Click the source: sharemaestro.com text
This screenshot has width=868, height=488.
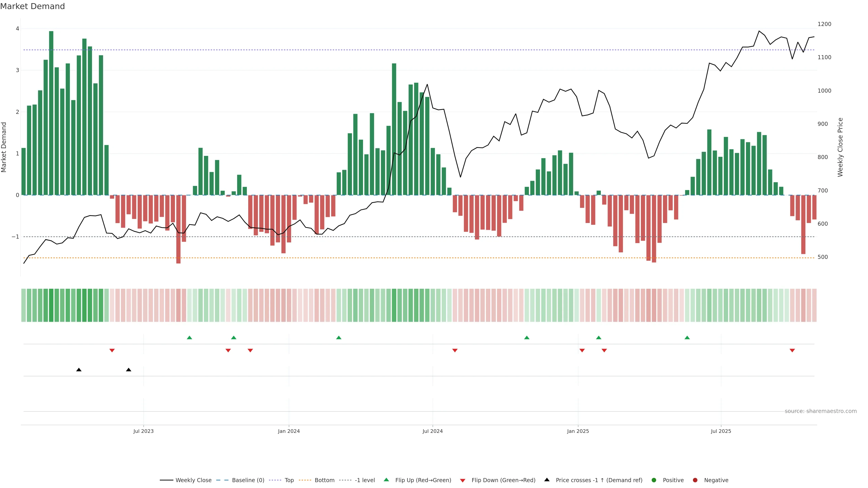[x=821, y=411]
